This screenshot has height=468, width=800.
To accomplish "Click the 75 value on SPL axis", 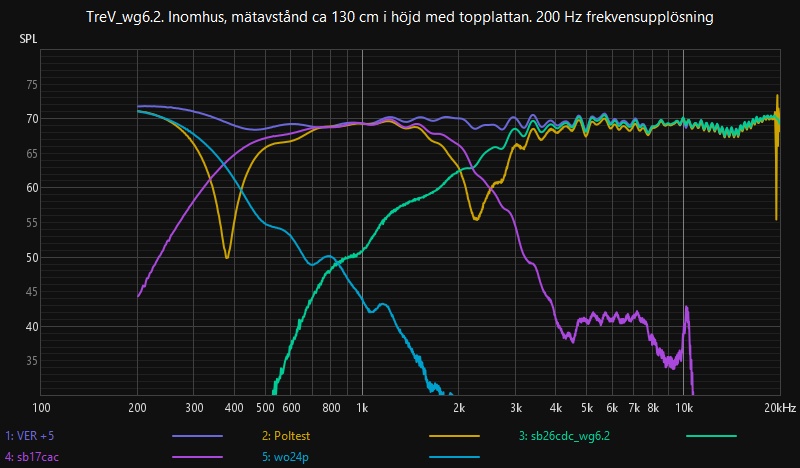I will coord(31,84).
